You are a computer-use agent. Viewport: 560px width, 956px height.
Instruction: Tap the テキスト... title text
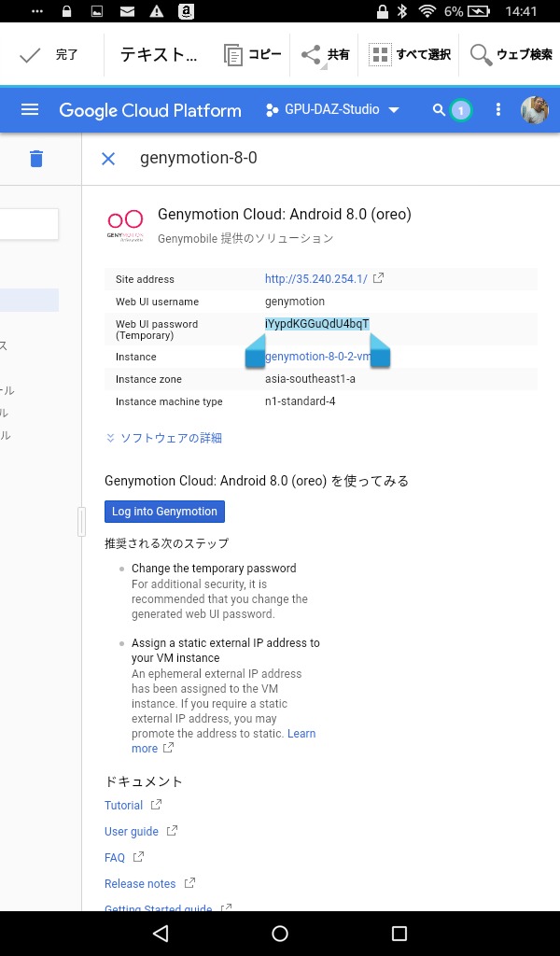point(159,55)
